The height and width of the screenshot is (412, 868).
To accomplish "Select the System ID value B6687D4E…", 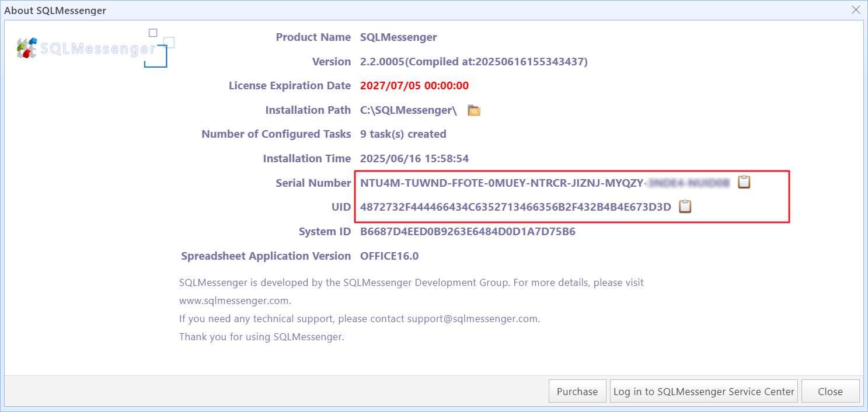I will (468, 232).
